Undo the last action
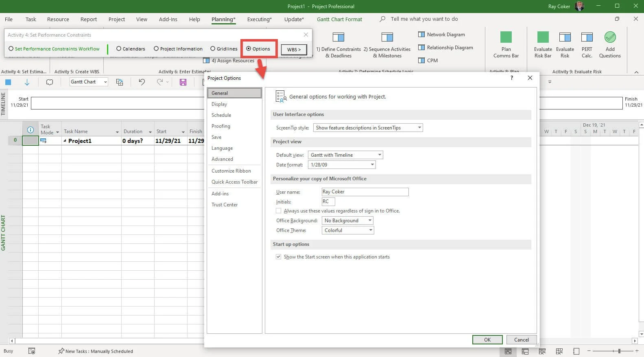Screen dimensions: 644x357 coord(142,82)
